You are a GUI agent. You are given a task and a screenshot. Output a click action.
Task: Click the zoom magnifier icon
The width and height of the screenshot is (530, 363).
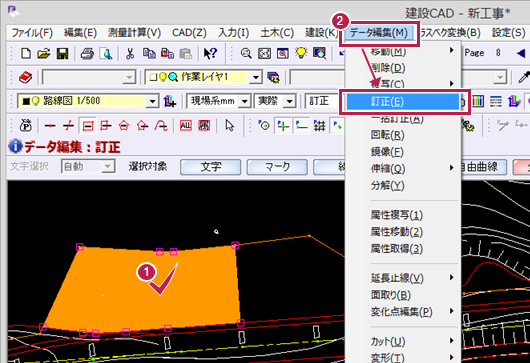[246, 53]
